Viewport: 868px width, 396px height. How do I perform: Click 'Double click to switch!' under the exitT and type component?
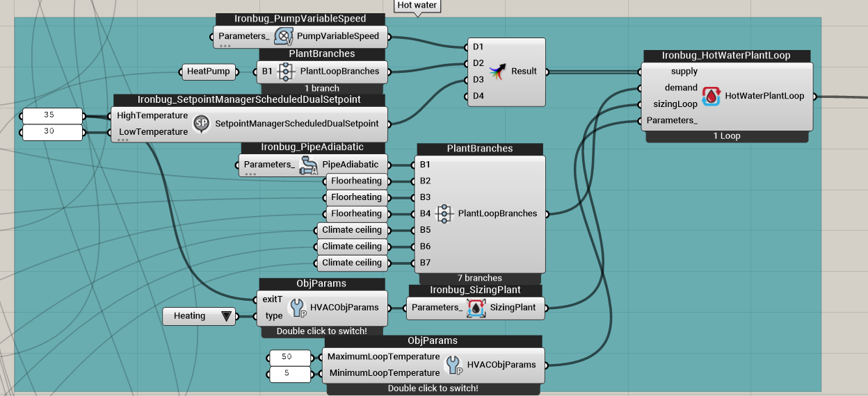pos(322,331)
